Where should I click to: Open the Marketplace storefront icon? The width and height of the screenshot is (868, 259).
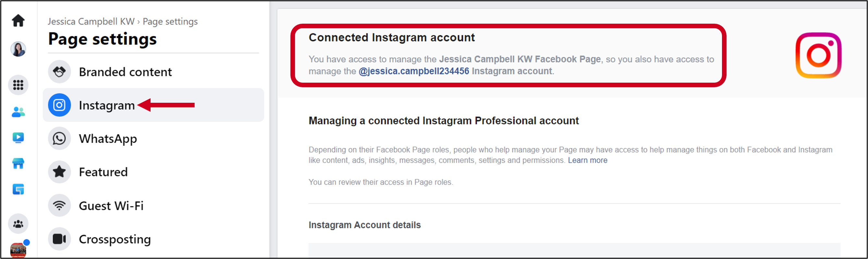click(18, 164)
